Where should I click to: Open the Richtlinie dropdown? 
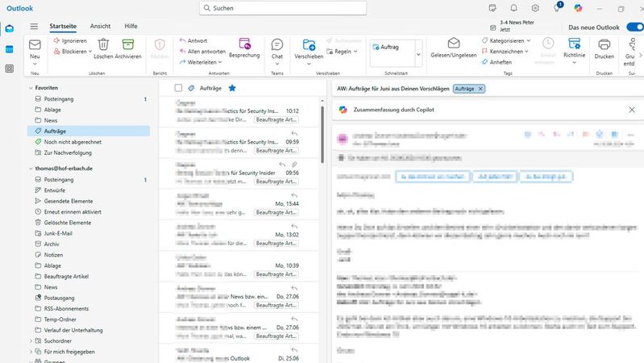574,63
